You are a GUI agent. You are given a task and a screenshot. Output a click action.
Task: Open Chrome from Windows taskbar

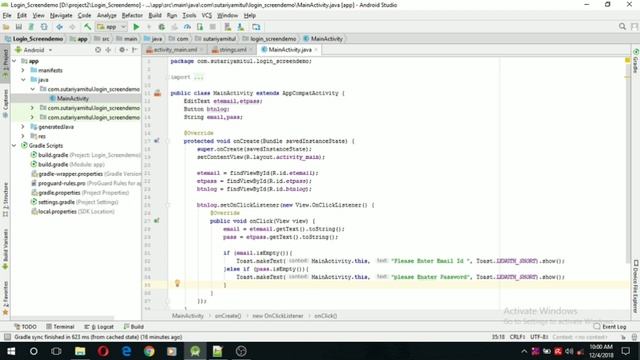149,351
